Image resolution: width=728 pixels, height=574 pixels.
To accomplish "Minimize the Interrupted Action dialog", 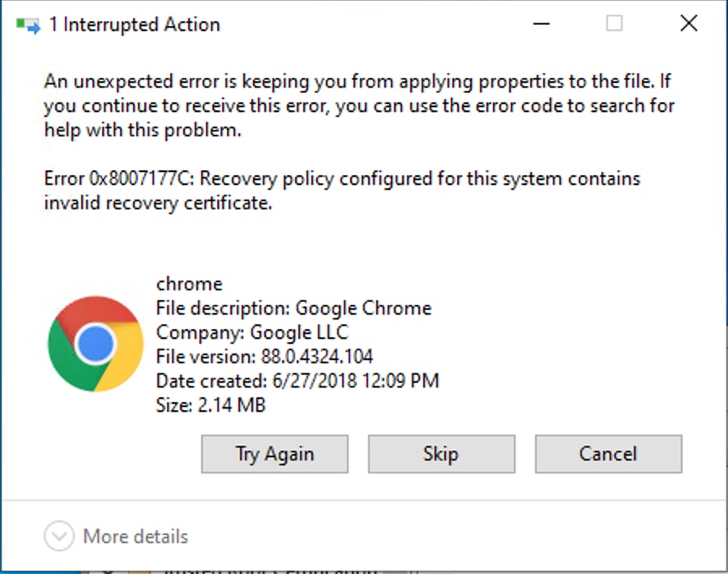I will (x=542, y=24).
